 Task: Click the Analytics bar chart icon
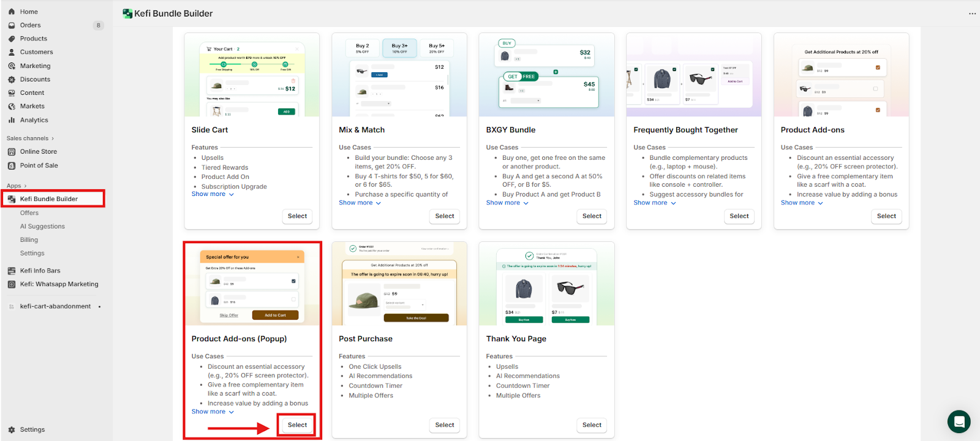coord(12,120)
